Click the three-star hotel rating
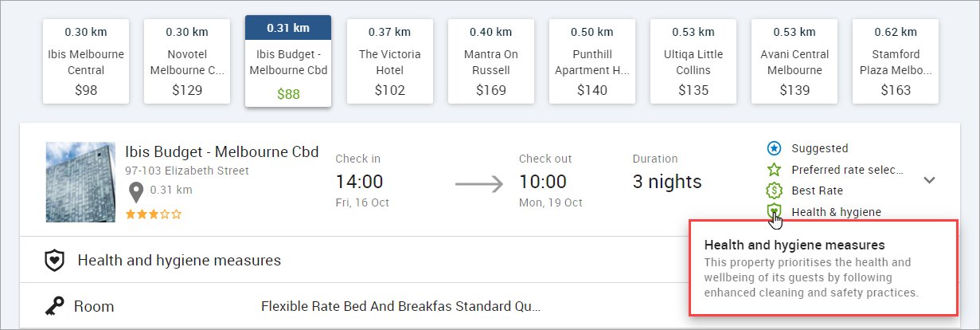 pos(154,214)
